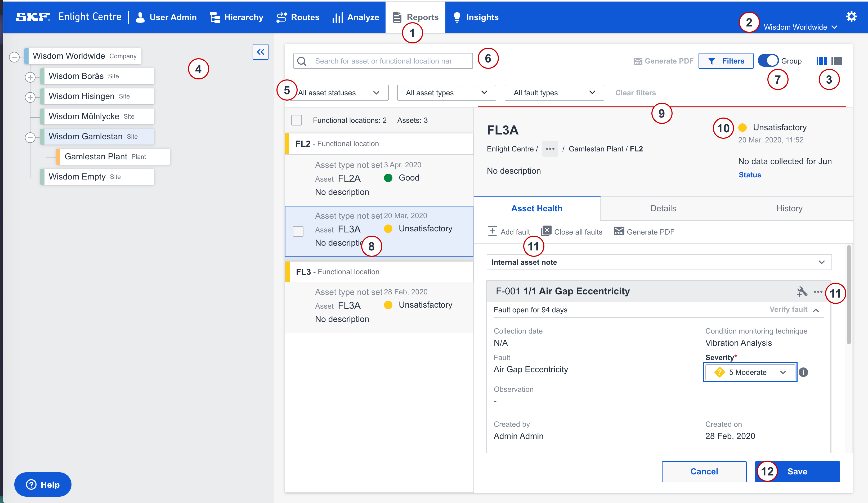Click the Filters button

pyautogui.click(x=726, y=61)
